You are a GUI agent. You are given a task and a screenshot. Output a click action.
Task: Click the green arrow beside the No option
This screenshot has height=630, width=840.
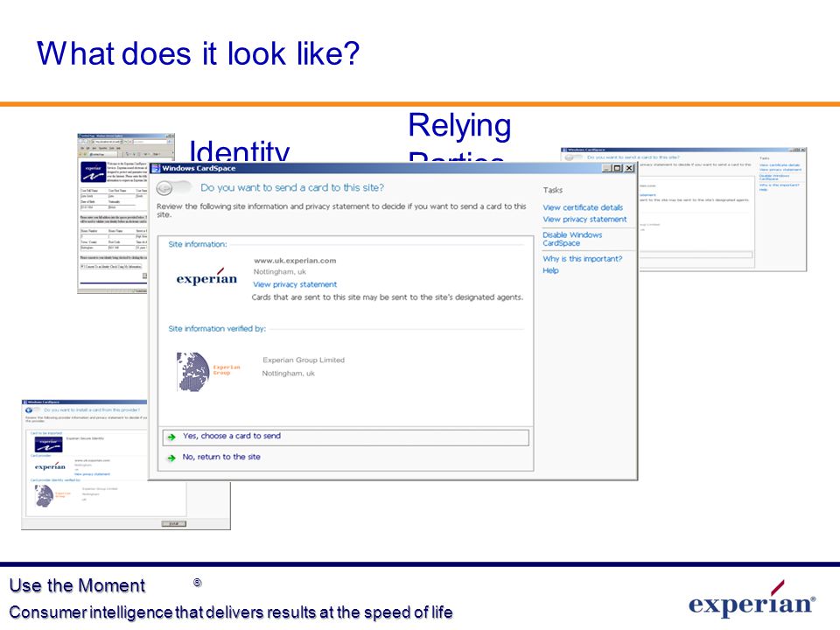click(x=171, y=458)
